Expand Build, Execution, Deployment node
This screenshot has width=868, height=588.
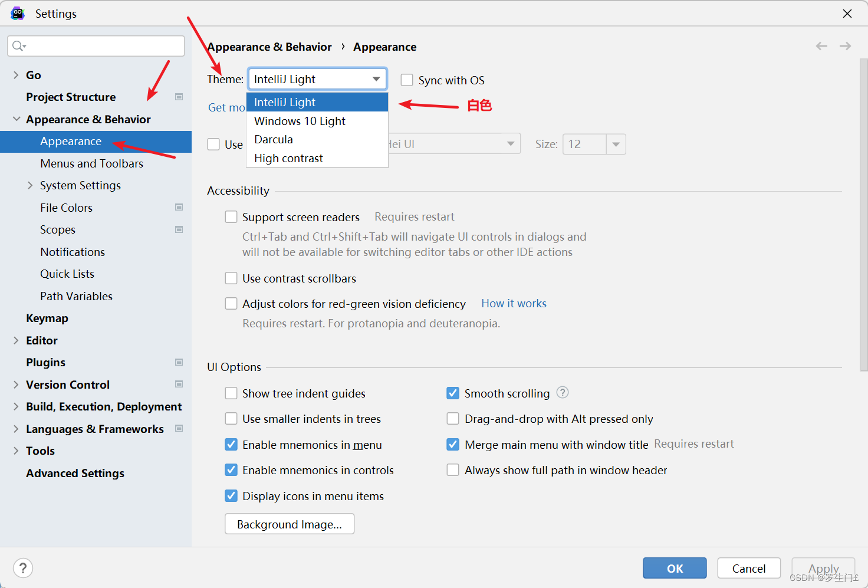pyautogui.click(x=16, y=406)
